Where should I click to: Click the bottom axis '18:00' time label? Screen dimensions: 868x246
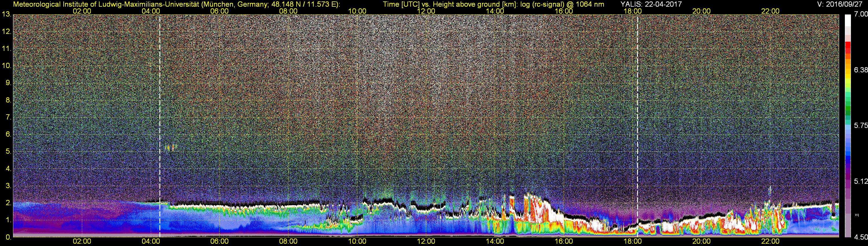tap(632, 242)
